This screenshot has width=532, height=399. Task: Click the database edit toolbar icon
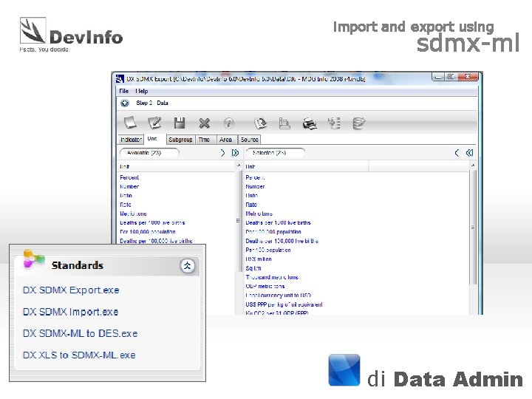tap(359, 123)
